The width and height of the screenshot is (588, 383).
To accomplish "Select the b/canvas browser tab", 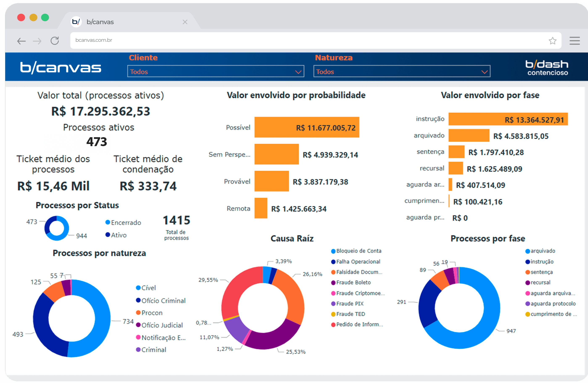I will [x=129, y=21].
